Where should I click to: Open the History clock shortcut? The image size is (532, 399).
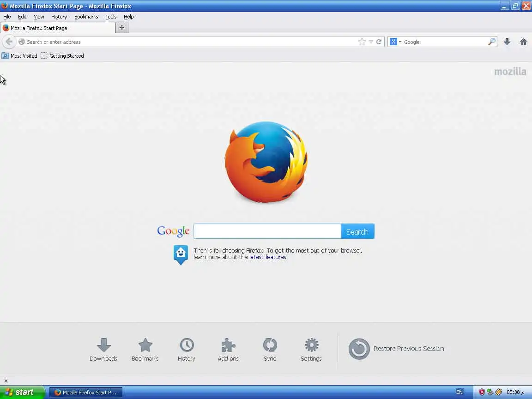(x=187, y=350)
